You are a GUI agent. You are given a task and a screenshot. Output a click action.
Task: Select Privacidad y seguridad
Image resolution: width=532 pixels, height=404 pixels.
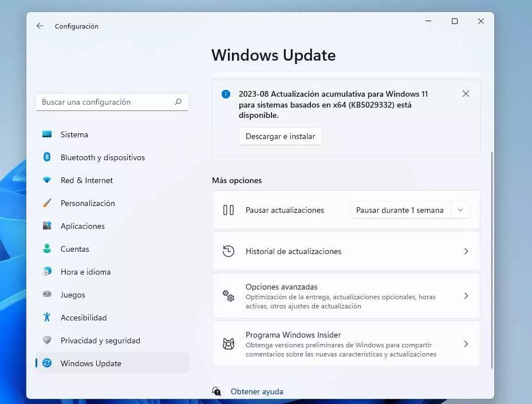(x=112, y=340)
